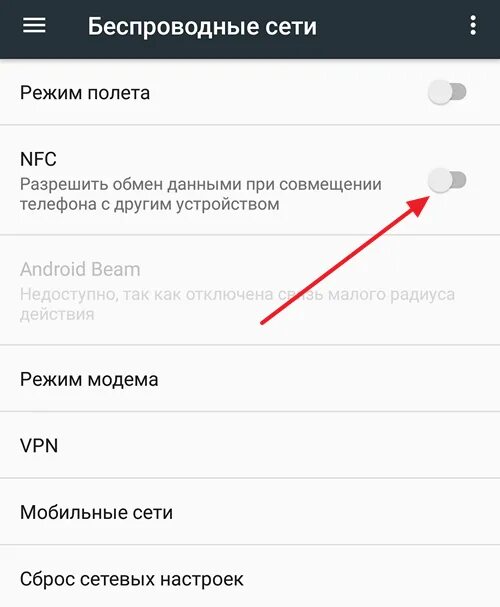The width and height of the screenshot is (500, 607).
Task: Open the three-dot overflow menu
Action: coord(473,26)
